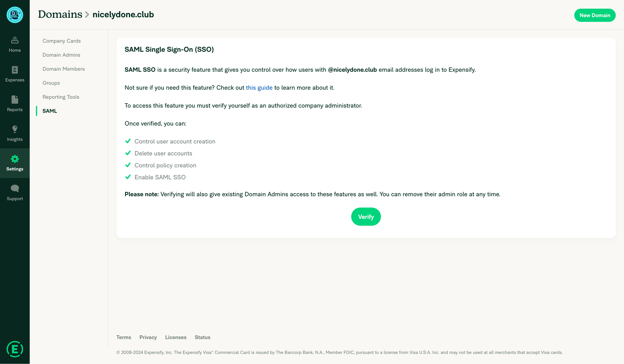This screenshot has height=364, width=624.
Task: Switch to the Company Cards section
Action: (61, 41)
